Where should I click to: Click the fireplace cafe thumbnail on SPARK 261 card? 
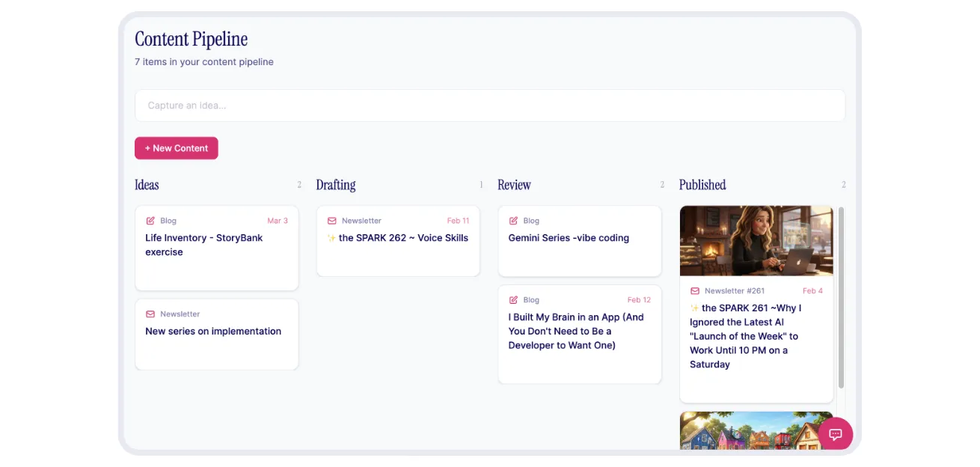pos(756,240)
